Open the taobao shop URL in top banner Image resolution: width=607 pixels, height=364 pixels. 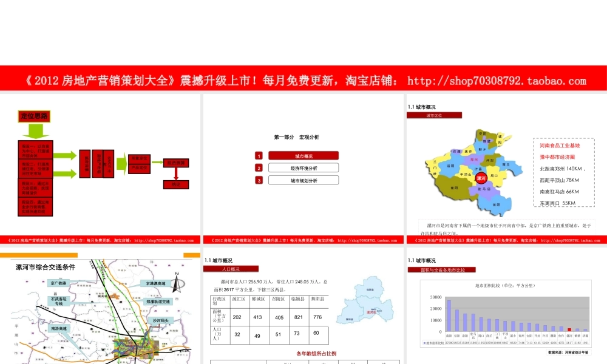[x=497, y=81]
